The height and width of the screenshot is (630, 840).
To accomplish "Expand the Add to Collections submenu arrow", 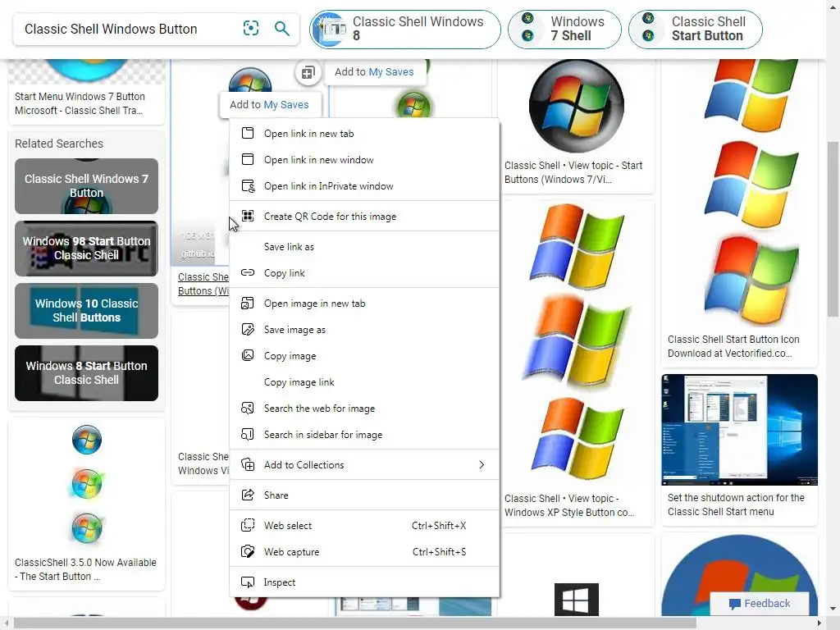I will [481, 464].
